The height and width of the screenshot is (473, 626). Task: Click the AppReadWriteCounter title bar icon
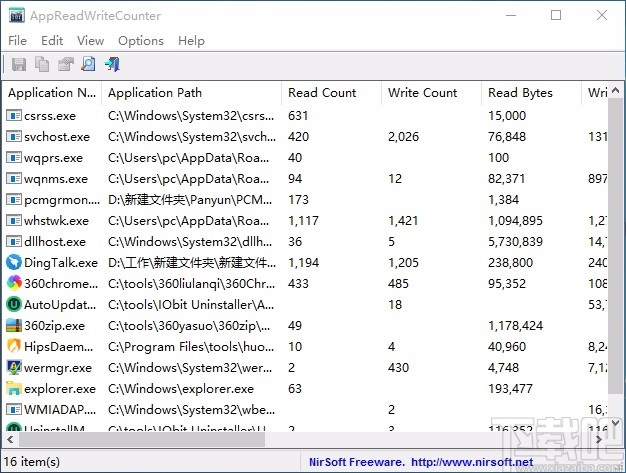pyautogui.click(x=17, y=15)
